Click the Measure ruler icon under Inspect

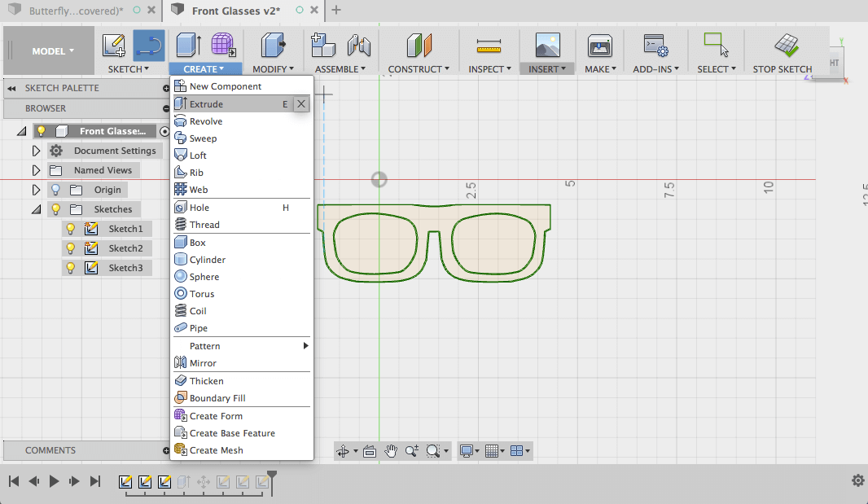(489, 45)
